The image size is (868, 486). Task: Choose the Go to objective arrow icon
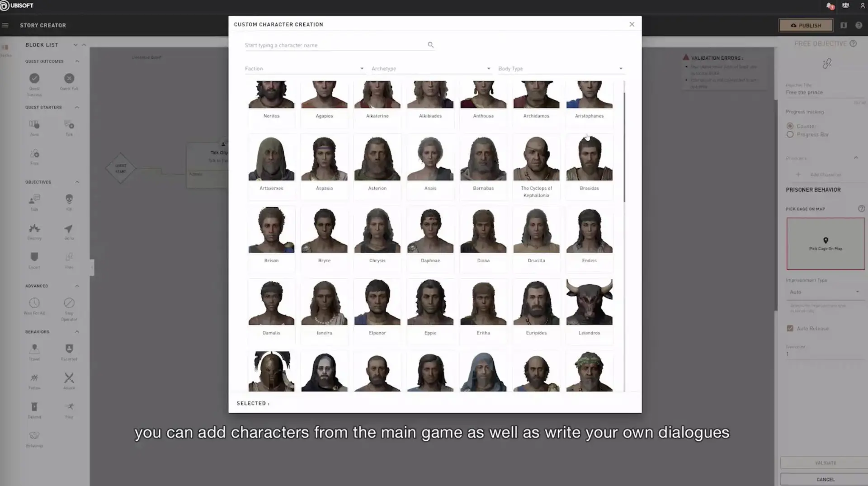(x=69, y=228)
